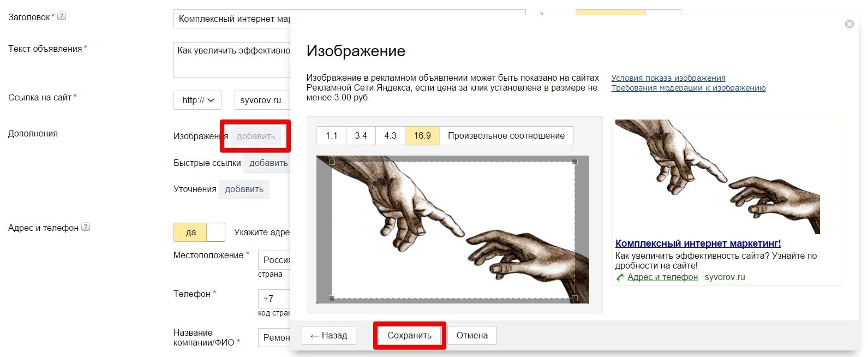Select Произвольное соотношение ratio option

click(506, 136)
